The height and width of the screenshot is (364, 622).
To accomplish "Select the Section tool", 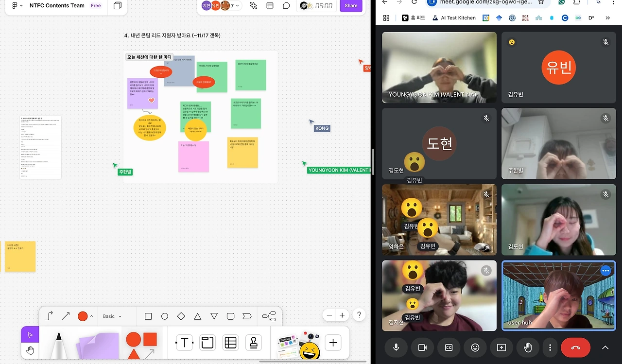I will [207, 343].
